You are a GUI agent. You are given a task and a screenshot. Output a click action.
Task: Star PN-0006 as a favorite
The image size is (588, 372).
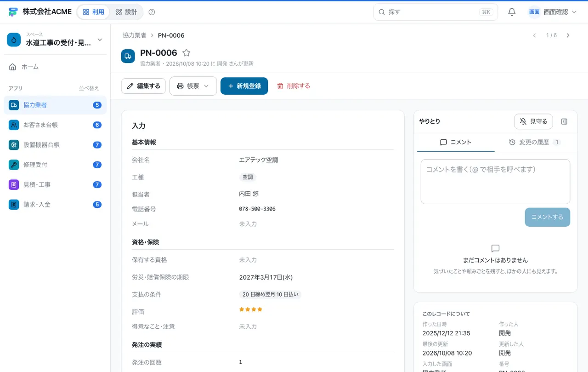coord(186,53)
